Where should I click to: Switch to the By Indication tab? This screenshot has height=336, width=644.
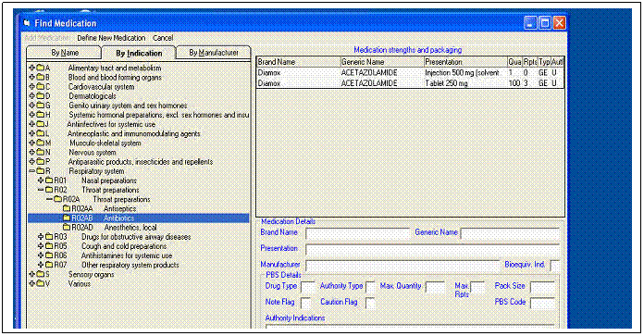139,53
